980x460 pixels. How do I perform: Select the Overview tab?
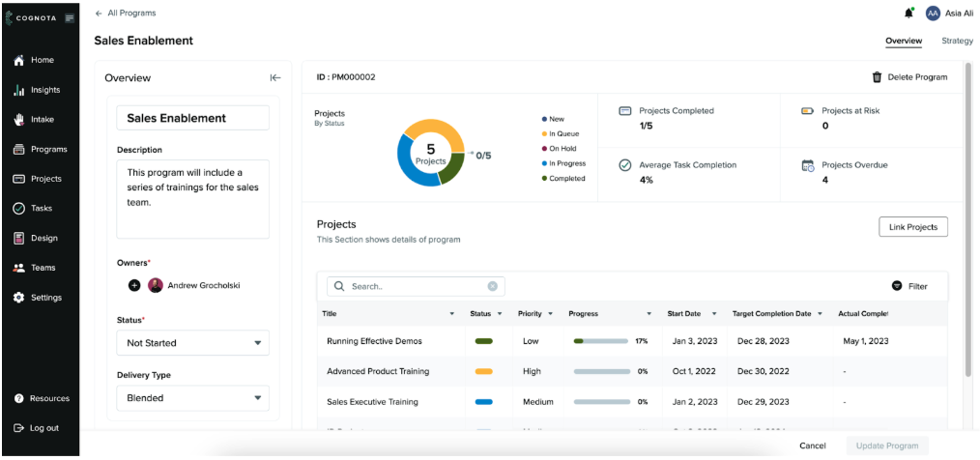[903, 41]
